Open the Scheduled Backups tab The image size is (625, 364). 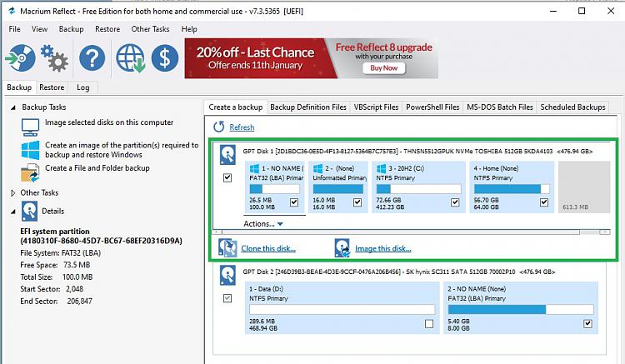[572, 107]
